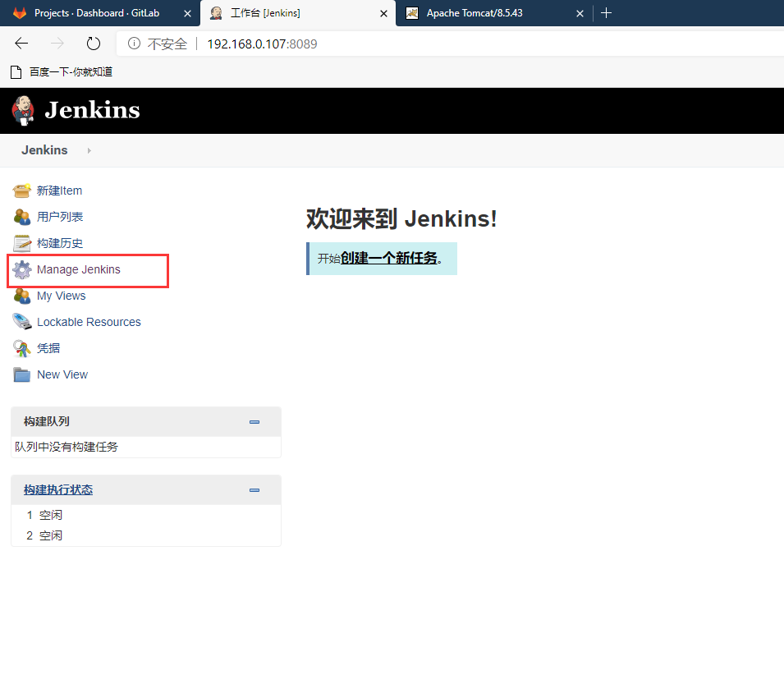Click the 欢迎来到 Jenkins! heading

point(401,219)
